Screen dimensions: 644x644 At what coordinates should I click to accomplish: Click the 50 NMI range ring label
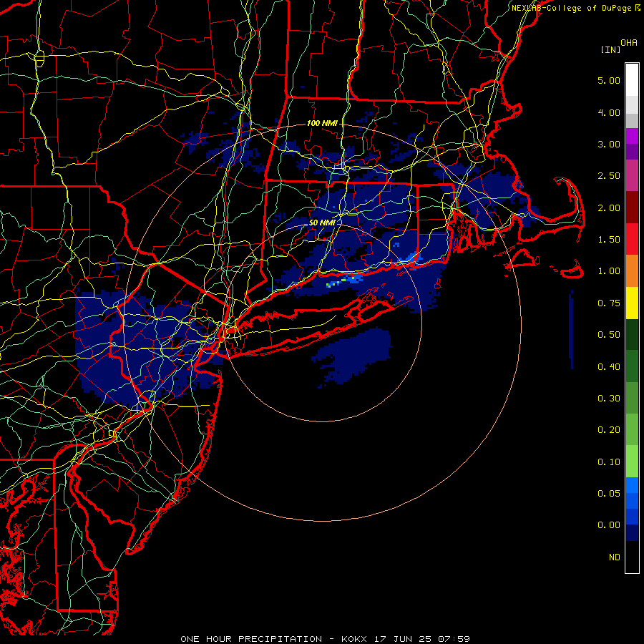point(322,223)
